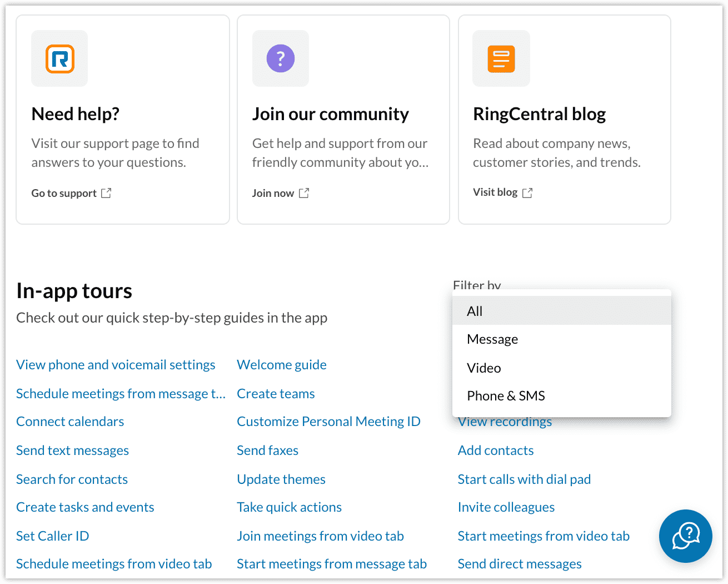This screenshot has width=728, height=584.
Task: Open the chat help bubble in bottom corner
Action: (x=685, y=536)
